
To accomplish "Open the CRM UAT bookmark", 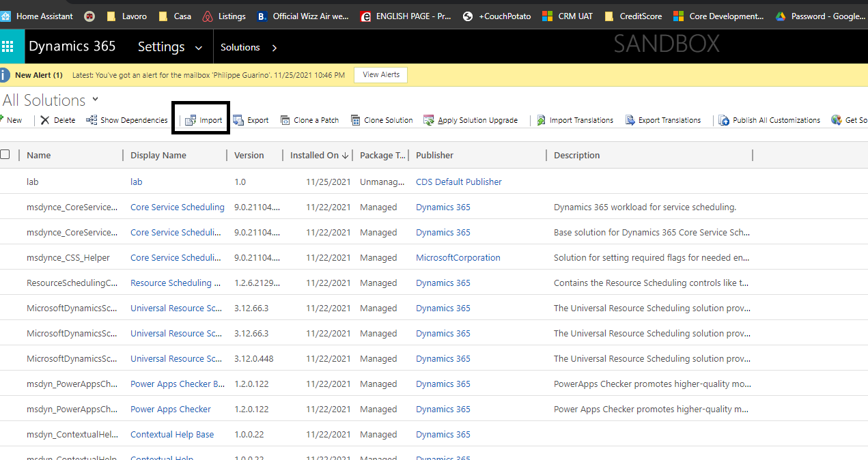I will pyautogui.click(x=567, y=16).
